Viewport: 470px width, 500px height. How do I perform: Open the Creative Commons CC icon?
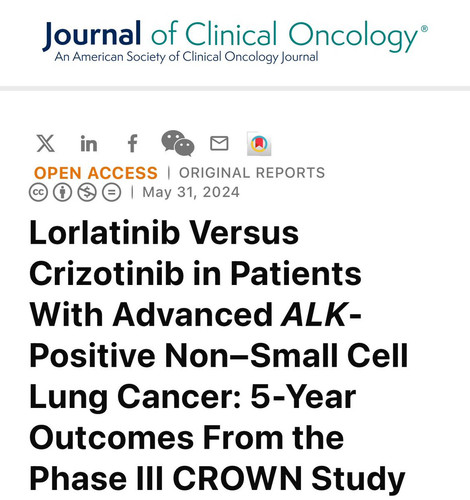click(x=38, y=192)
